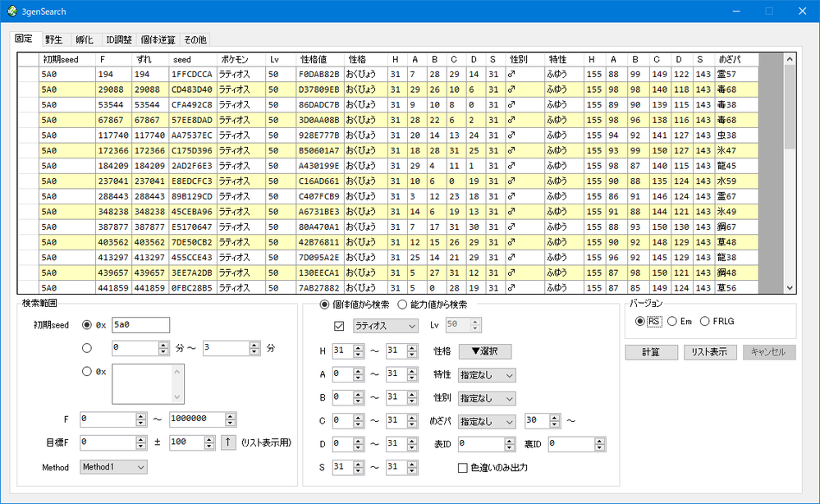Viewport: 820px width, 504px height.
Task: Click the results table scroll up arrow
Action: 790,59
